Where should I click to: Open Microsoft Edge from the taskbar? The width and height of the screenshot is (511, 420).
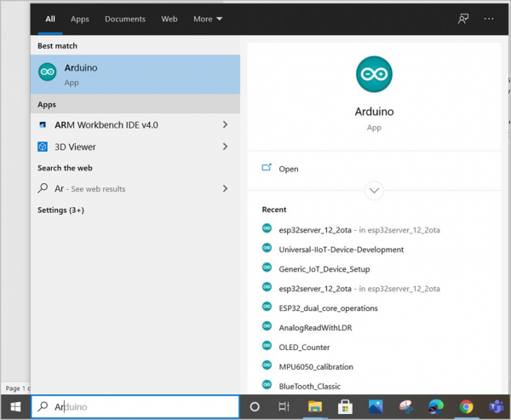pos(436,406)
